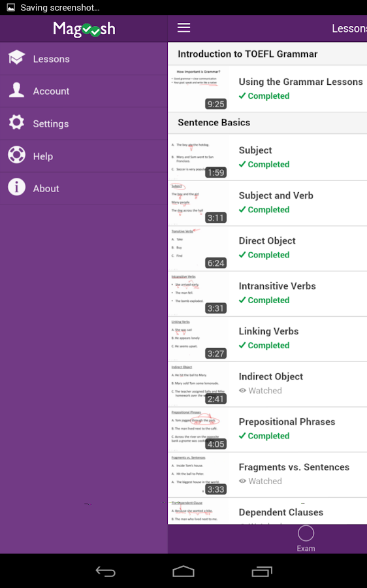Viewport: 367px width, 588px height.
Task: Open the Linking Verbs lesson
Action: 267,339
